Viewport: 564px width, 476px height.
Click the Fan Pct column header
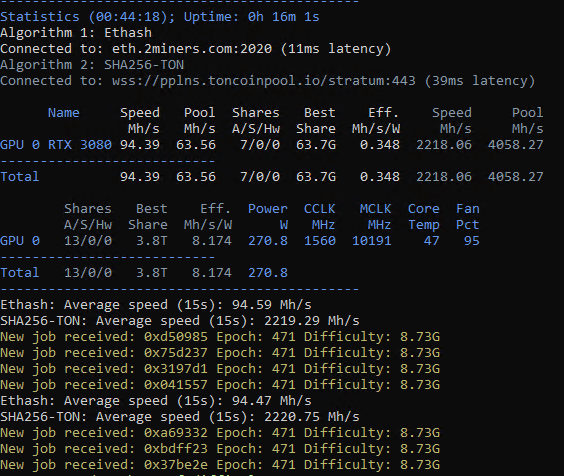pyautogui.click(x=467, y=217)
